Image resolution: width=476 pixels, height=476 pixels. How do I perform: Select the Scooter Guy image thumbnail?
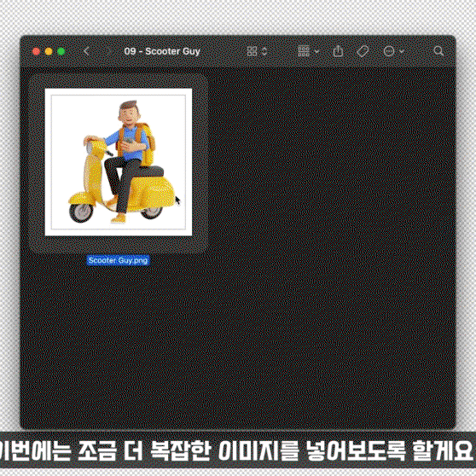click(x=119, y=162)
